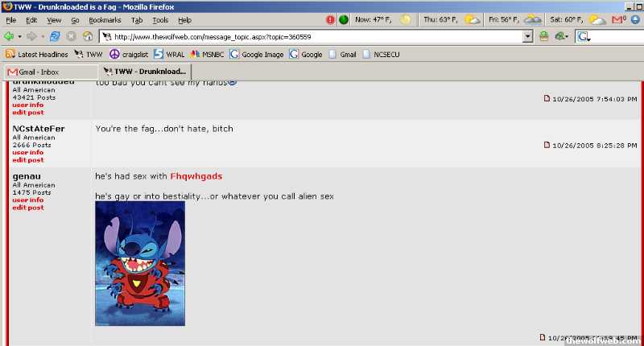644x346 pixels.
Task: Click the username genau
Action: pyautogui.click(x=27, y=176)
